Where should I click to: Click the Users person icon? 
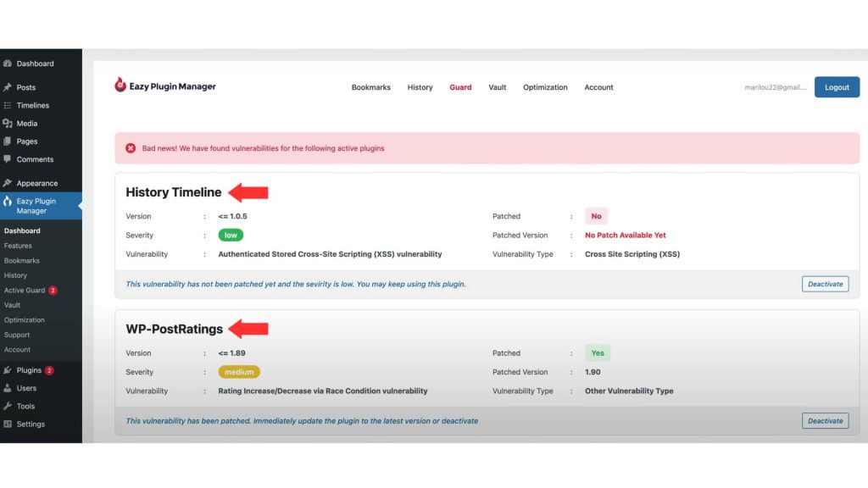[7, 388]
